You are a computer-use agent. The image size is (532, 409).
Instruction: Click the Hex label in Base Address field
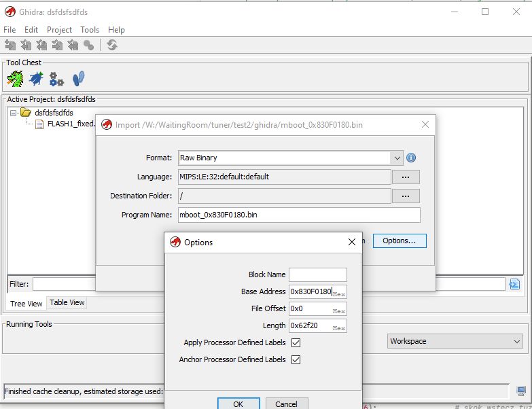tap(338, 294)
